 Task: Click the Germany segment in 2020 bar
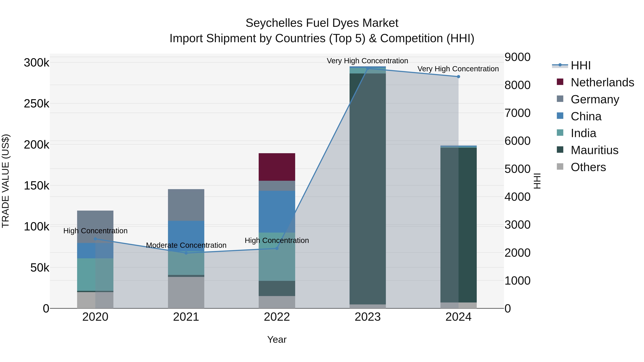(95, 227)
